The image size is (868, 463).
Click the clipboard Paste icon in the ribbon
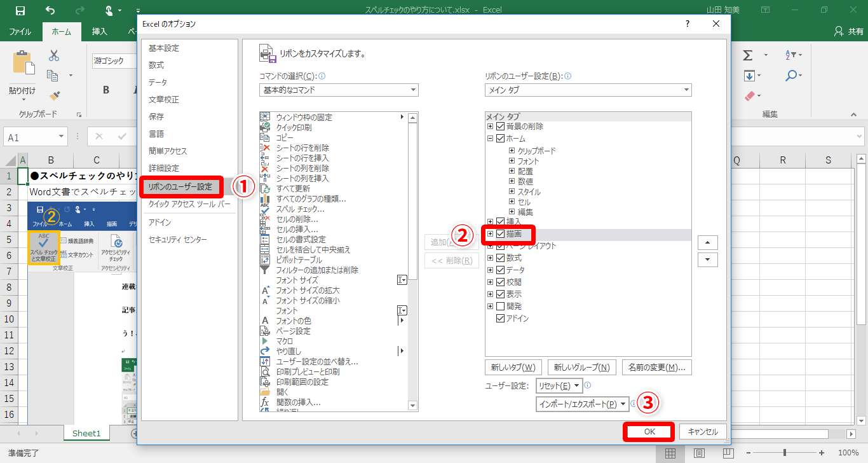tap(23, 62)
